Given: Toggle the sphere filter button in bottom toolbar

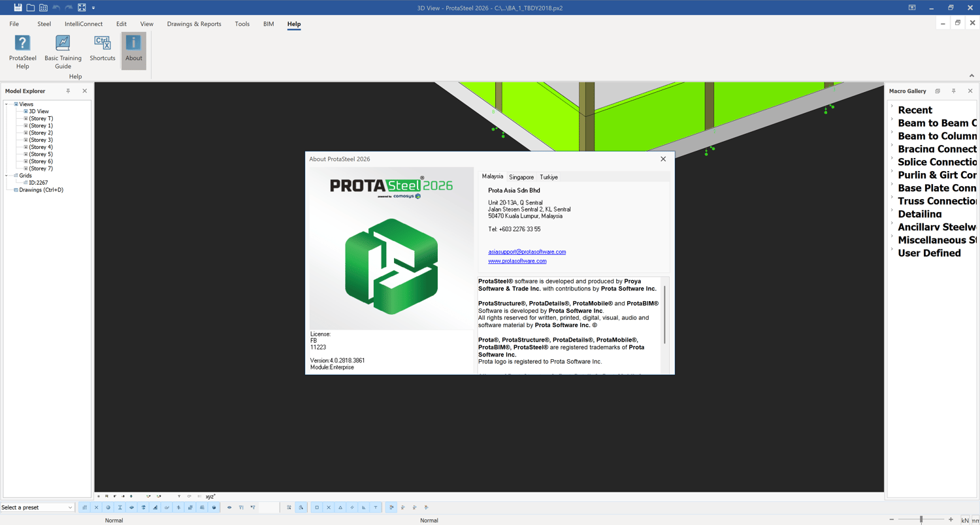Looking at the screenshot, I should coord(108,507).
